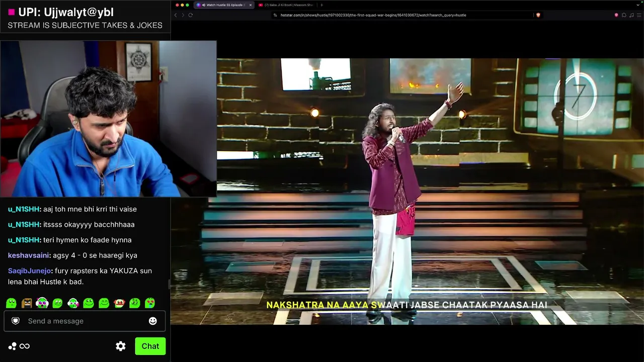Reload the Hotstar page
Viewport: 644px width, 362px height.
(x=191, y=15)
